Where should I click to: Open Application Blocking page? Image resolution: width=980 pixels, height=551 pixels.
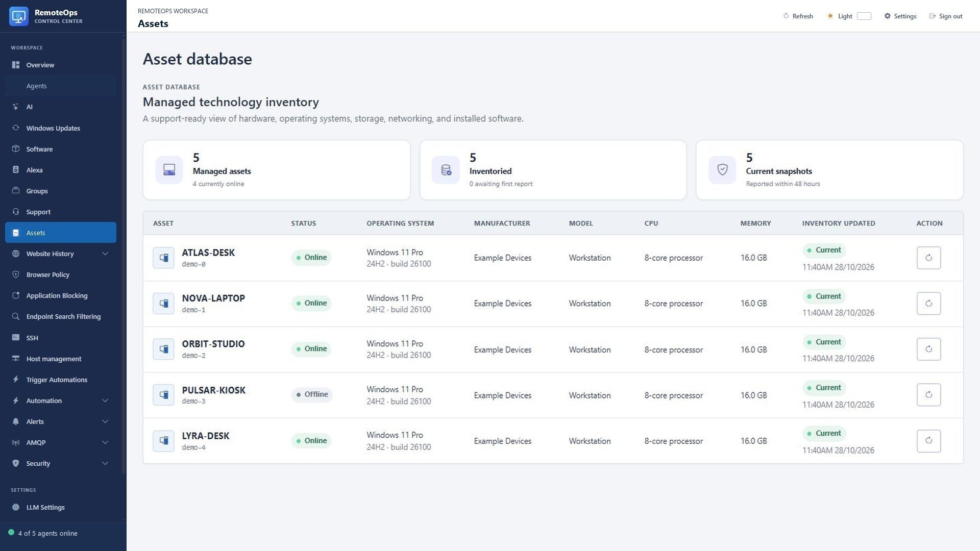tap(61, 296)
